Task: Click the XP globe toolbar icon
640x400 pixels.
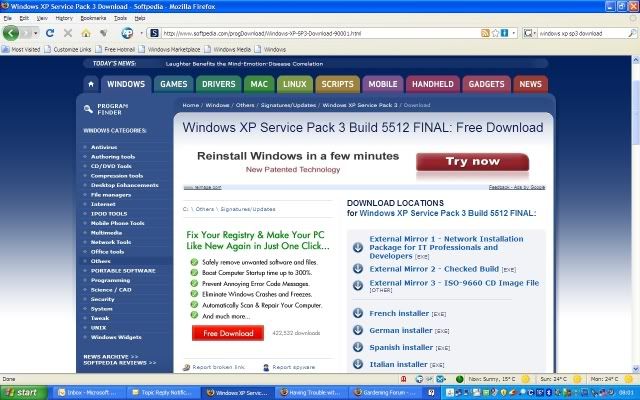Action: 127,33
